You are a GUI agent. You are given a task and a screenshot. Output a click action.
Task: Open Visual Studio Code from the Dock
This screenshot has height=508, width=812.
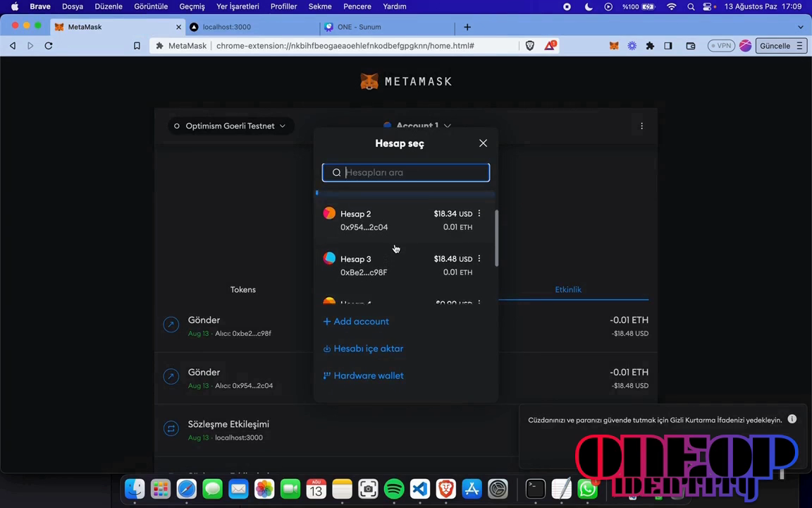click(x=420, y=489)
